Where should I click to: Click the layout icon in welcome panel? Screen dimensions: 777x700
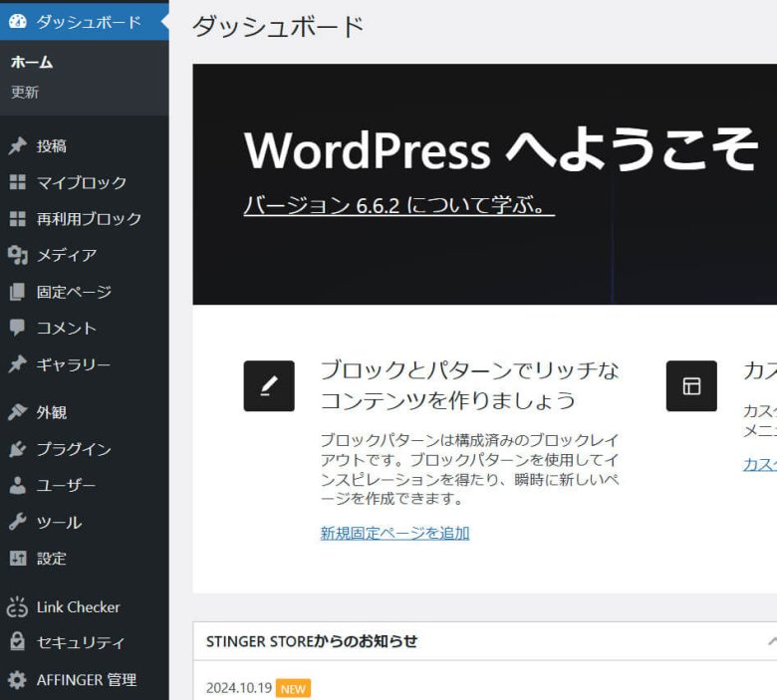point(691,386)
